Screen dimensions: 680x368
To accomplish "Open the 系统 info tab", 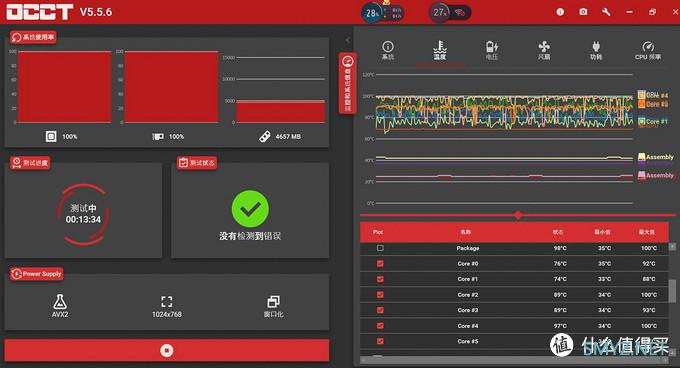I will tap(388, 50).
